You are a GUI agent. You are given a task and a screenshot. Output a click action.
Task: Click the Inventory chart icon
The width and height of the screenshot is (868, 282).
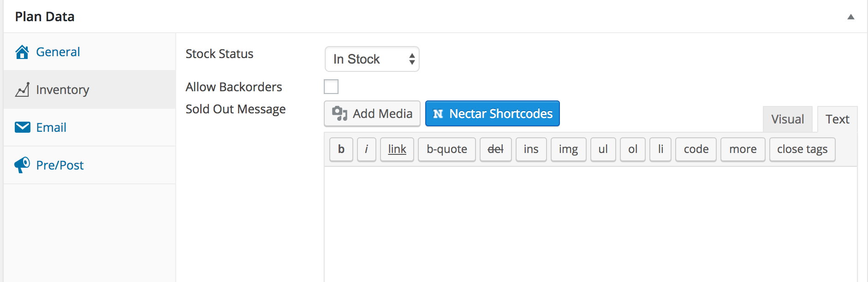coord(22,90)
